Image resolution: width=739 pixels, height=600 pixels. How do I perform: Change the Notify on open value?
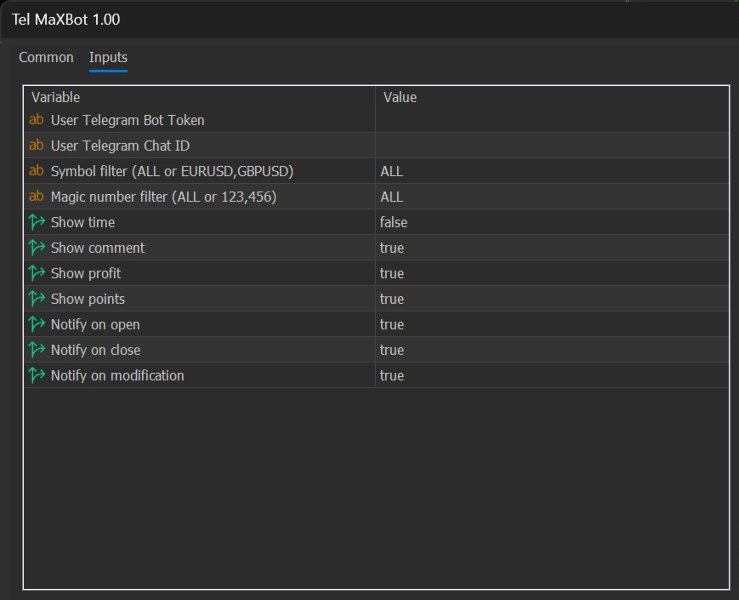tap(392, 324)
